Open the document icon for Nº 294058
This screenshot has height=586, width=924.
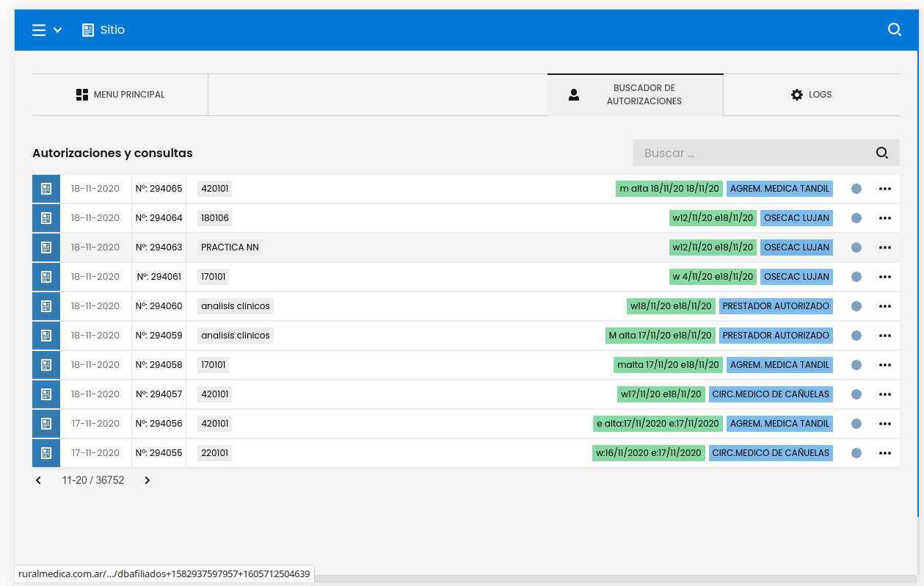(x=46, y=365)
